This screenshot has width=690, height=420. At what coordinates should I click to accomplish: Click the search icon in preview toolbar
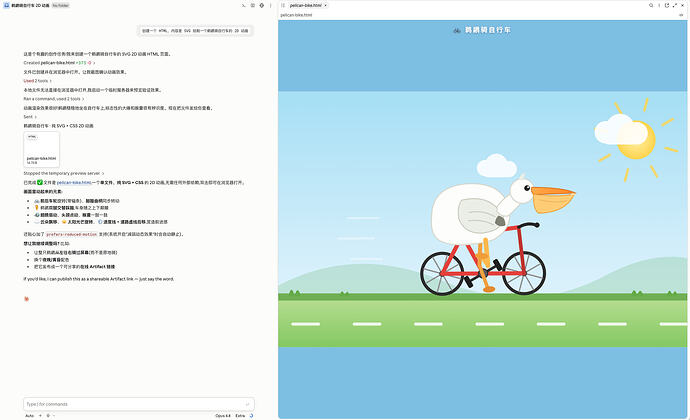coord(651,5)
